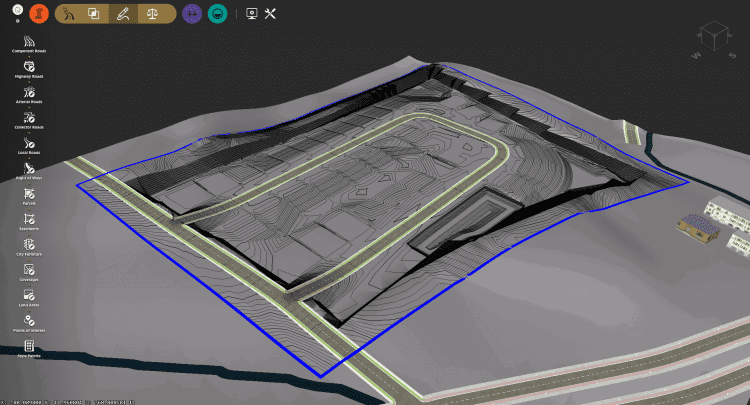
Task: Activate the Collector Roads tool
Action: click(29, 118)
